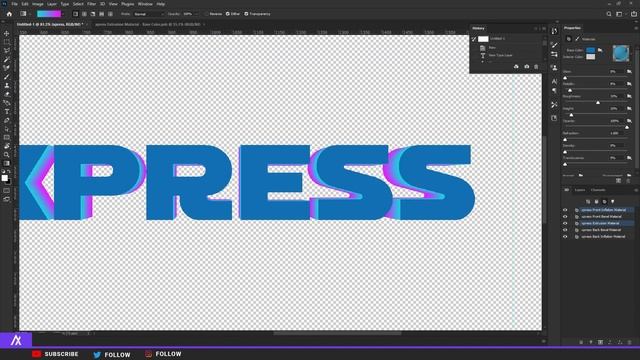Select the Rectangular Marquee tool
The image size is (640, 360).
7,42
